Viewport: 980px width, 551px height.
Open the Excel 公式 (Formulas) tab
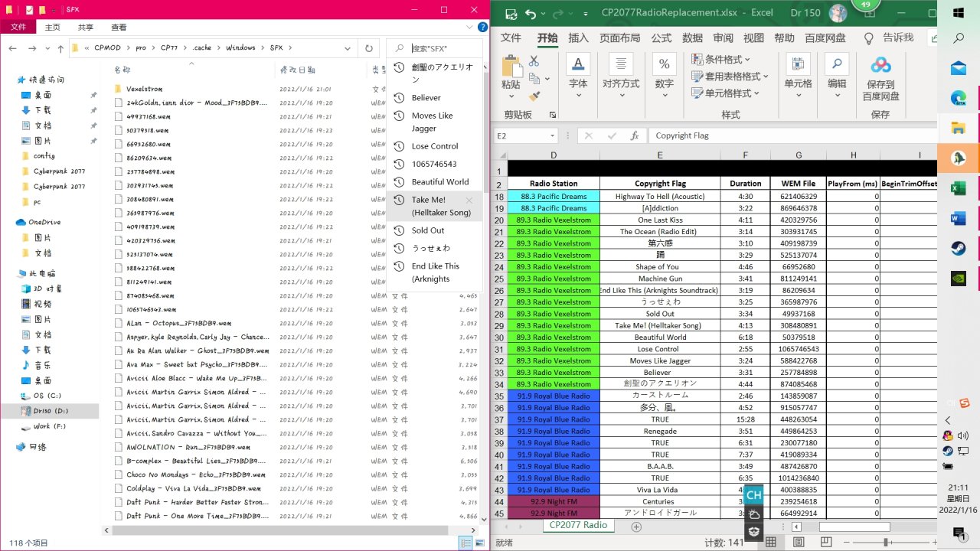click(661, 37)
